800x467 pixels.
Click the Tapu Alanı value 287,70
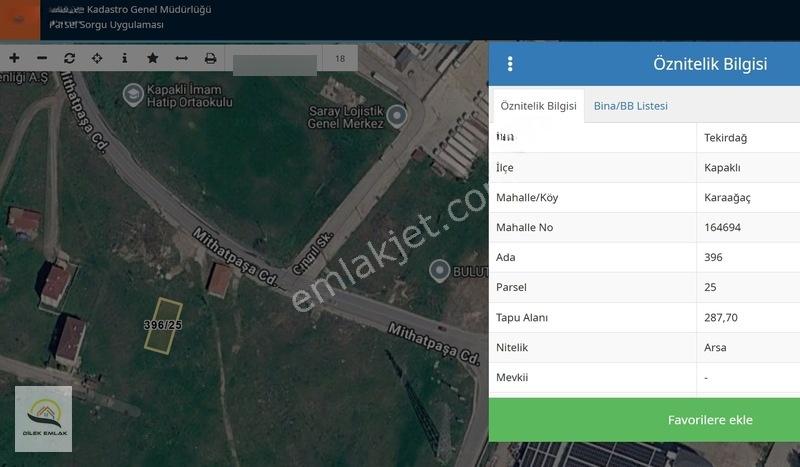[x=721, y=317]
